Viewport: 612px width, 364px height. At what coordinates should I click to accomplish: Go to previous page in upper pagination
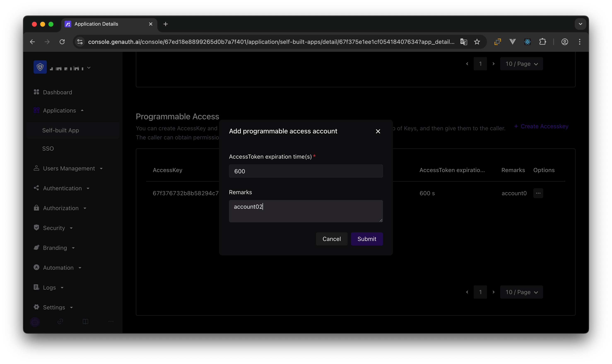tap(467, 64)
